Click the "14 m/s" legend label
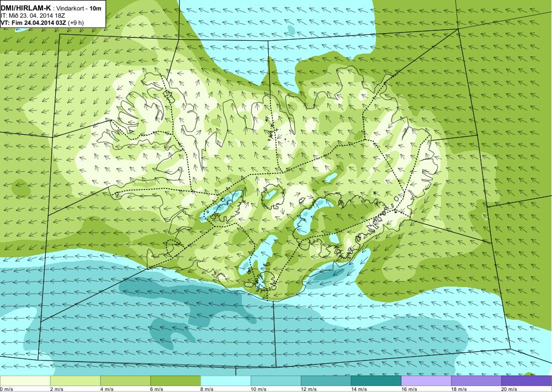The height and width of the screenshot is (392, 552). click(x=359, y=389)
